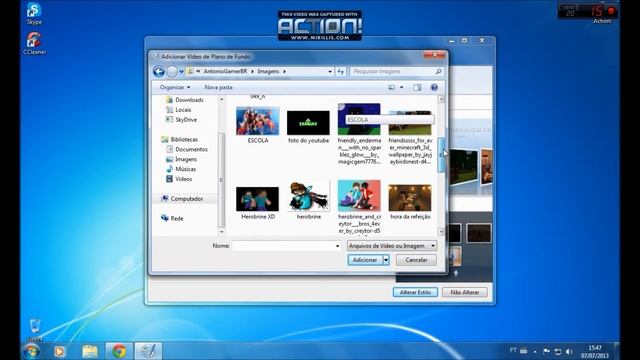
Task: Click the volume icon in system tray
Action: (569, 351)
